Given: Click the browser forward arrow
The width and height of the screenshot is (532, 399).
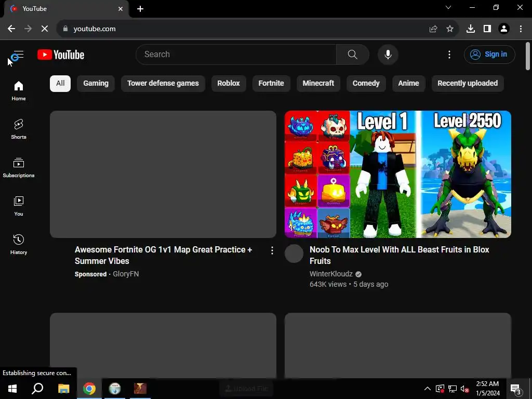Looking at the screenshot, I should (28, 29).
